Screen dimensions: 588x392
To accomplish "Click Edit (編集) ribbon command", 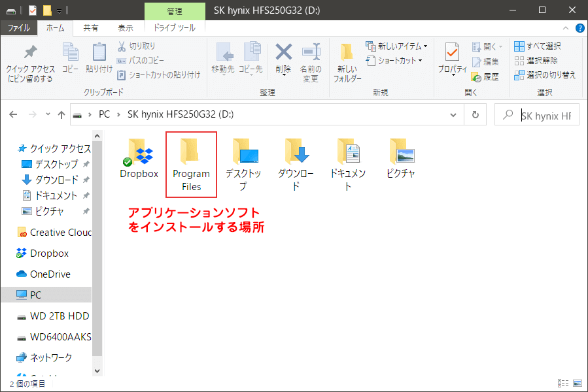I will coord(485,61).
